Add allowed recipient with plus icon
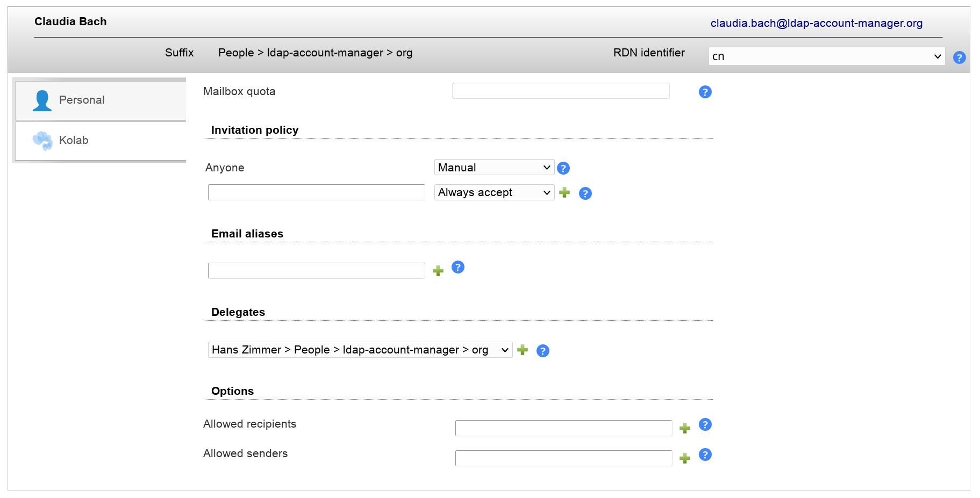Screen dimensions: 980x498 point(684,428)
